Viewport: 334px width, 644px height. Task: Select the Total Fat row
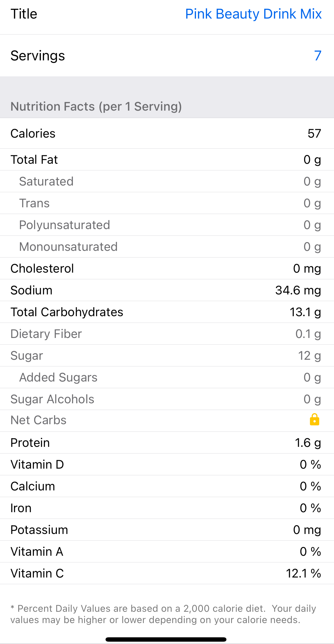point(167,160)
